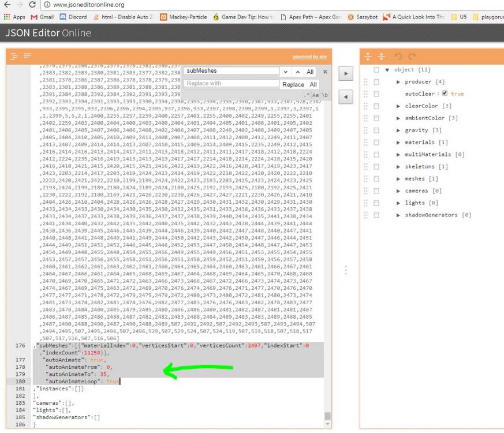
Task: Open the action menu for lights row
Action: coord(376,203)
